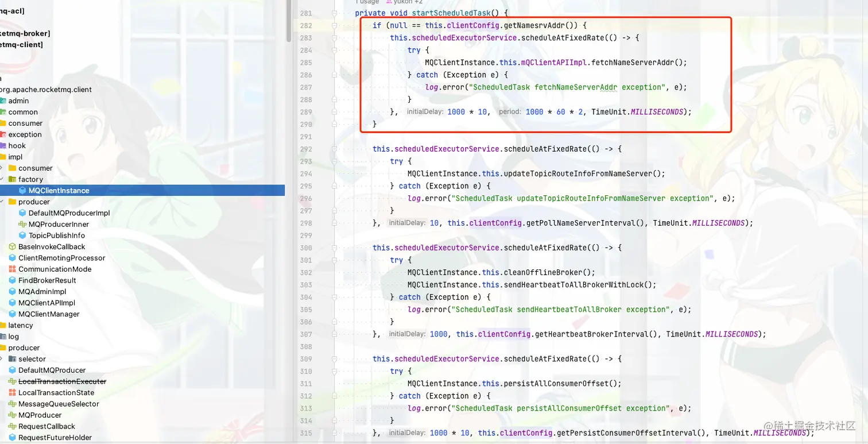The width and height of the screenshot is (868, 444).
Task: Click the ClientRemotingProcessor class icon
Action: pyautogui.click(x=13, y=258)
